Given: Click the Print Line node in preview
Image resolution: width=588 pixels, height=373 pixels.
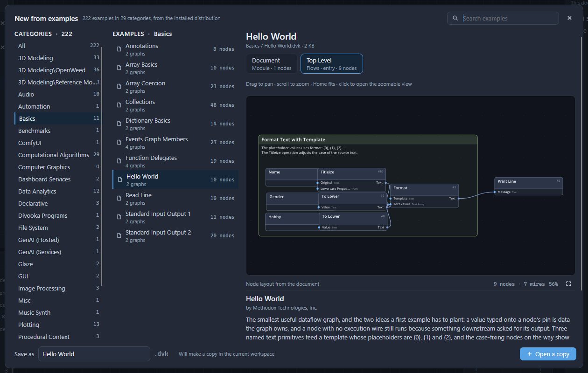Looking at the screenshot, I should point(529,186).
